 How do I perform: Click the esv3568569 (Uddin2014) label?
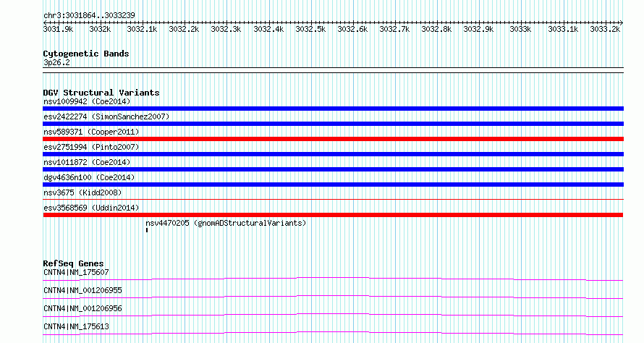(91, 208)
